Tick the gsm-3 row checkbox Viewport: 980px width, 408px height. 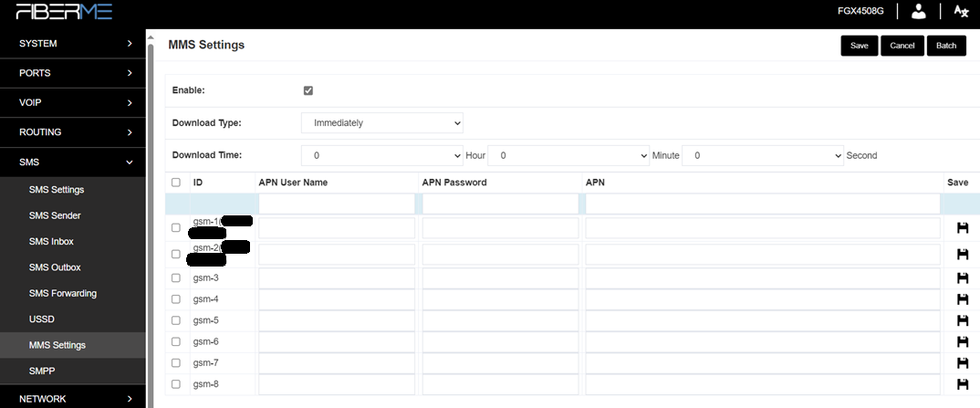176,278
